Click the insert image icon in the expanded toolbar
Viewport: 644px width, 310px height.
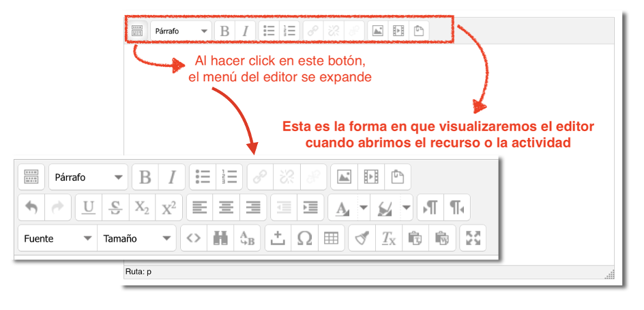345,178
